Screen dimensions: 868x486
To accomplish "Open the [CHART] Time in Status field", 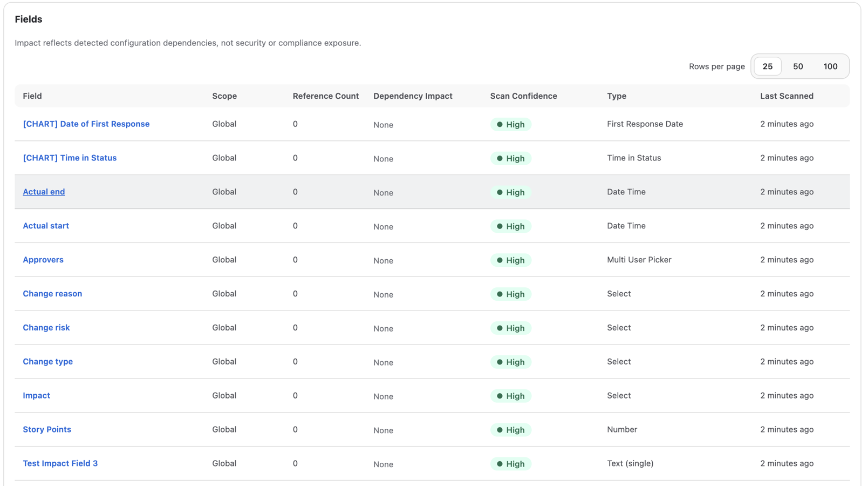I will [x=70, y=158].
